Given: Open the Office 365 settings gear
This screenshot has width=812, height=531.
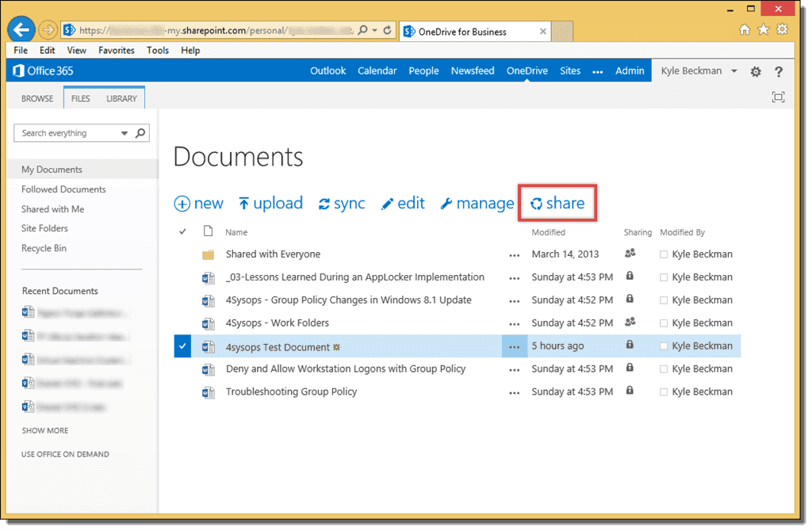Looking at the screenshot, I should pyautogui.click(x=756, y=71).
